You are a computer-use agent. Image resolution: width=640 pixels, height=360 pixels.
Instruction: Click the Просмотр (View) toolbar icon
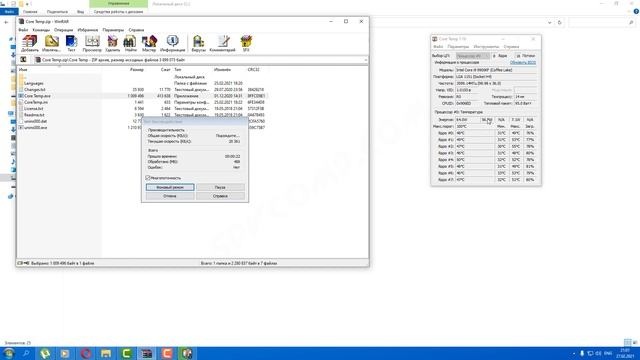92,43
